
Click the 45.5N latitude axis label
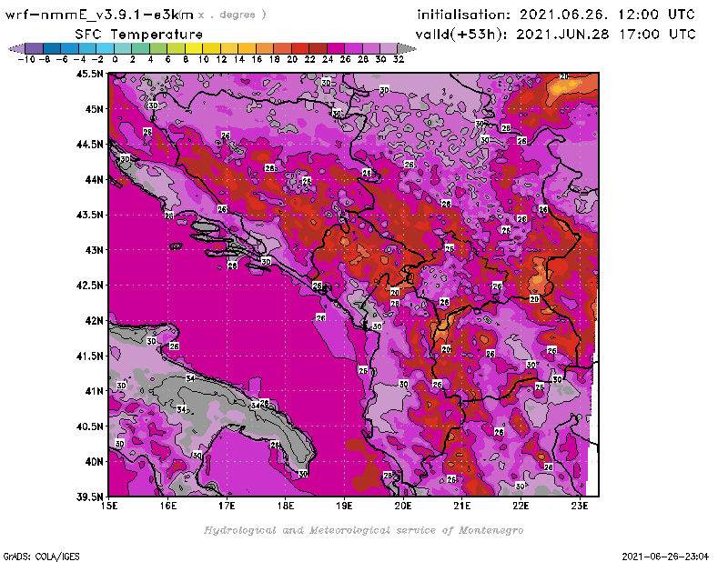pos(89,74)
